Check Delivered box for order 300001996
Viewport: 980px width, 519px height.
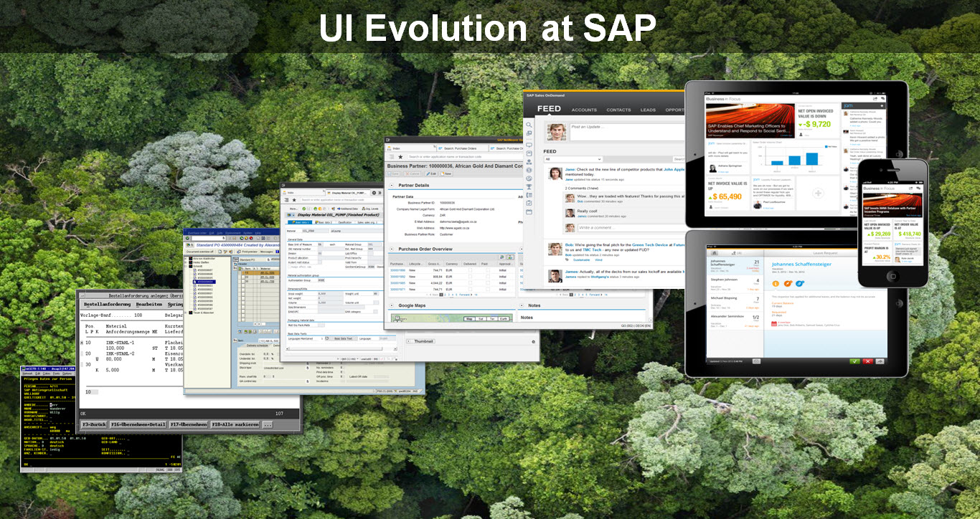point(471,270)
